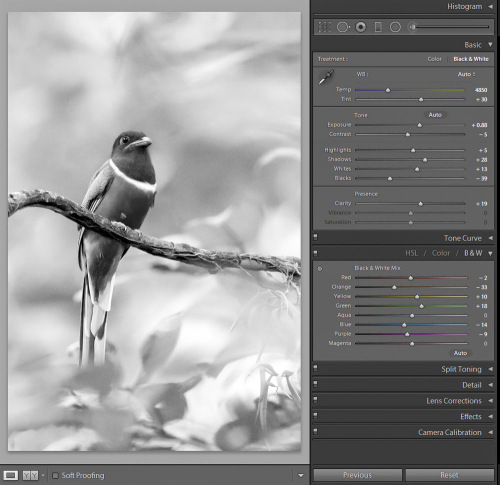This screenshot has width=500, height=485.
Task: Toggle the Lens Corrections panel switch
Action: coord(315,400)
